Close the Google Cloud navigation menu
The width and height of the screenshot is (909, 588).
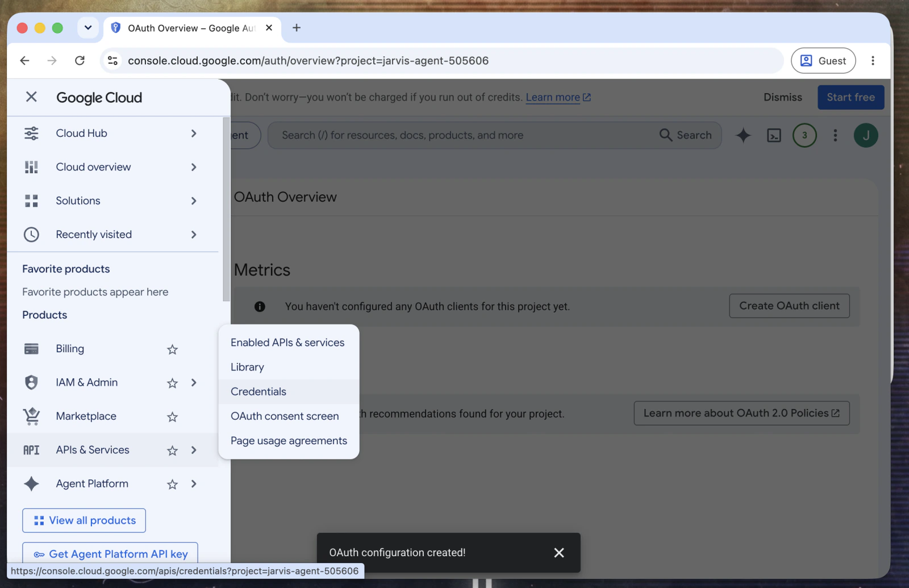tap(31, 97)
